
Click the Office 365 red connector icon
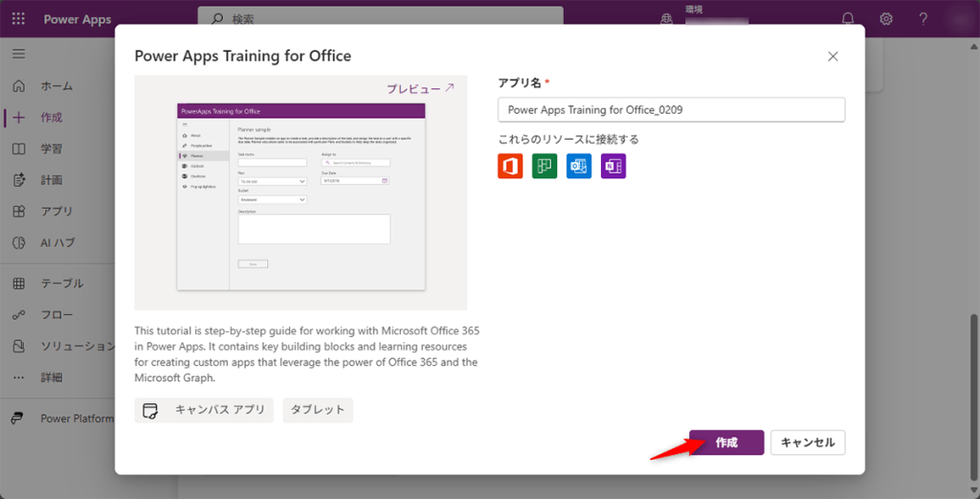click(510, 166)
